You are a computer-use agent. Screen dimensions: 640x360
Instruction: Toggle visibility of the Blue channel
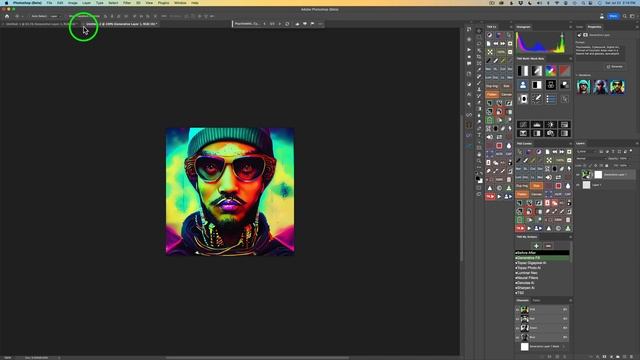(518, 338)
